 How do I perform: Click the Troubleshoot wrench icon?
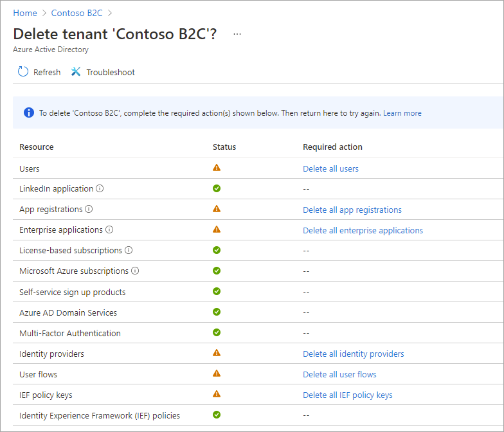point(76,72)
